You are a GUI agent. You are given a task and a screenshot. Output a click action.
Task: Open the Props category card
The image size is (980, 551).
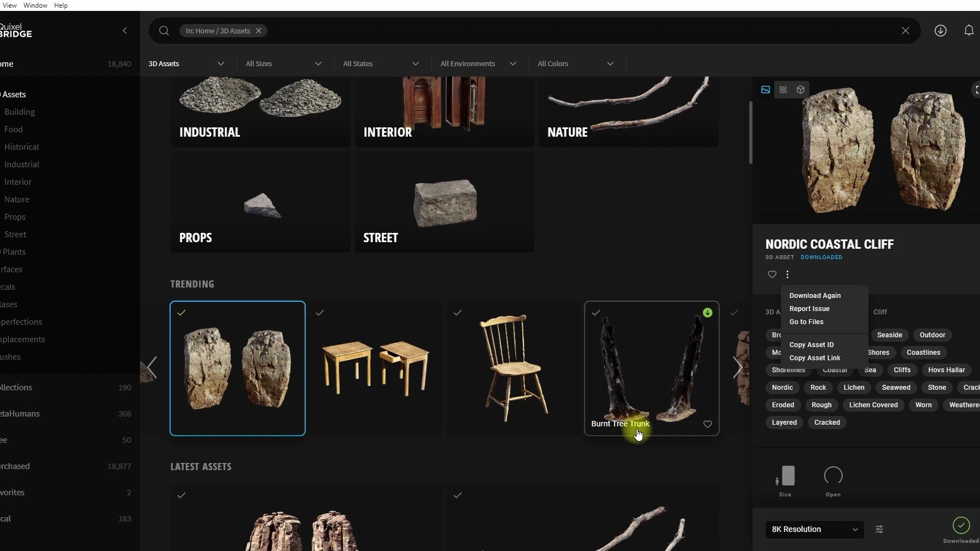(x=260, y=202)
